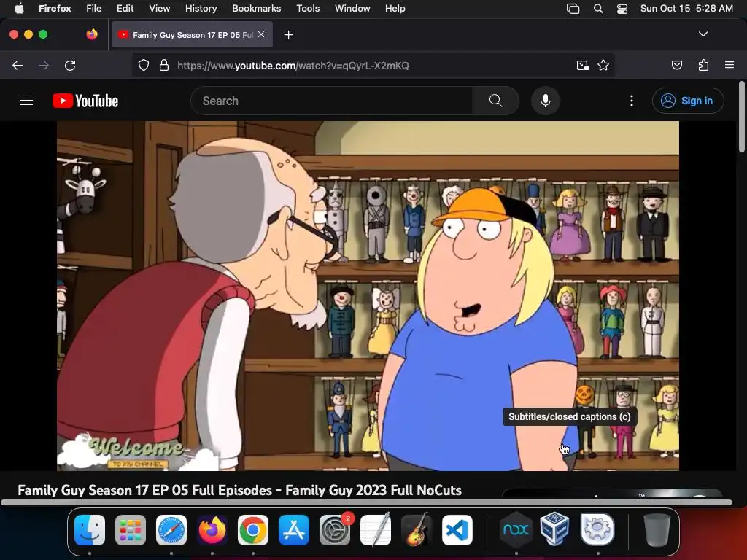
Task: Reload the current page
Action: (x=70, y=65)
